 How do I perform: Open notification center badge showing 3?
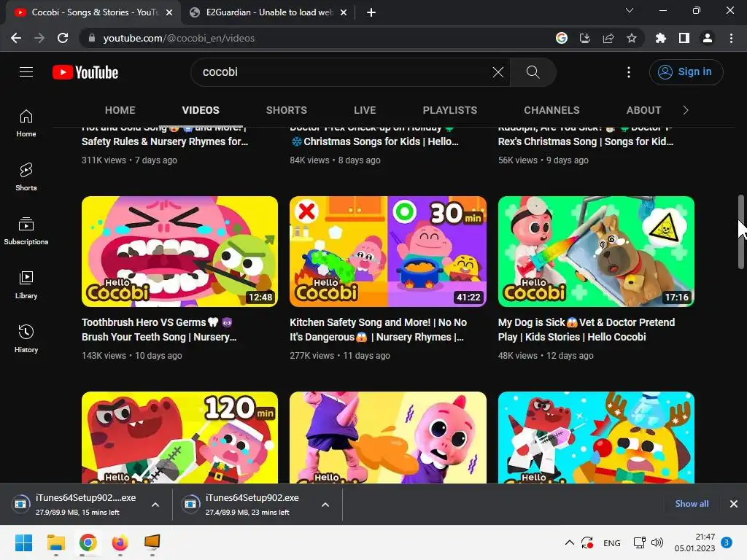click(727, 542)
